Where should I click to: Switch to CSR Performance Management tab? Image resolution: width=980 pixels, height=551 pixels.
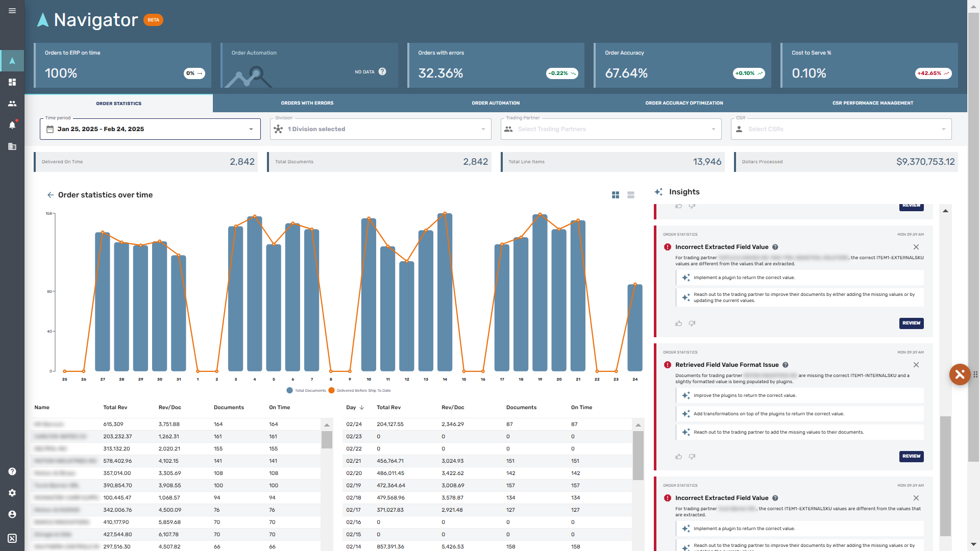(873, 103)
